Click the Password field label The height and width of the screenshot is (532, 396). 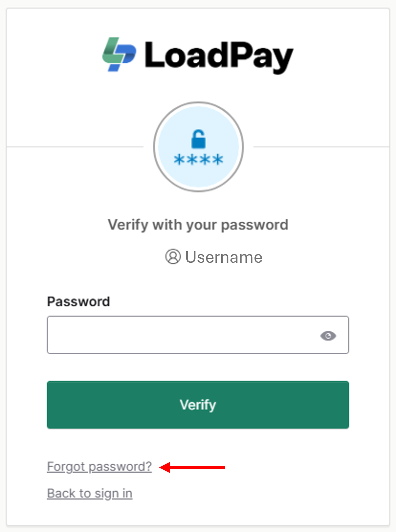(x=79, y=301)
